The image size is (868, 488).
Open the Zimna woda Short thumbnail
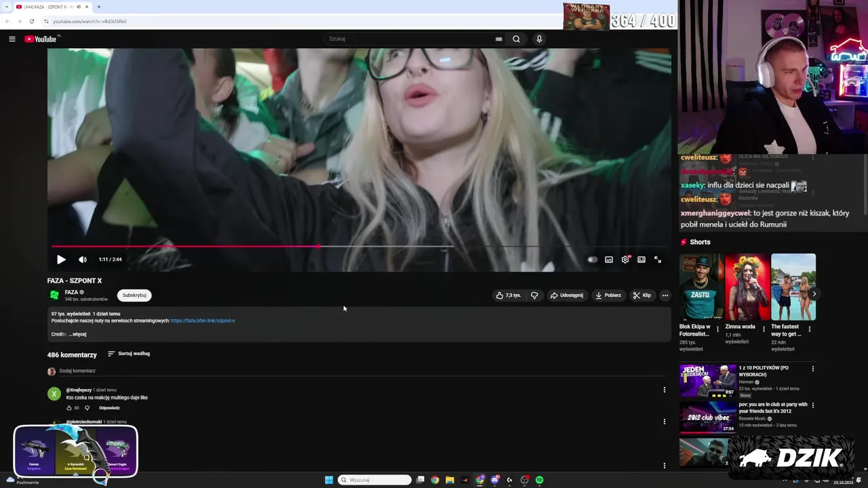point(747,287)
